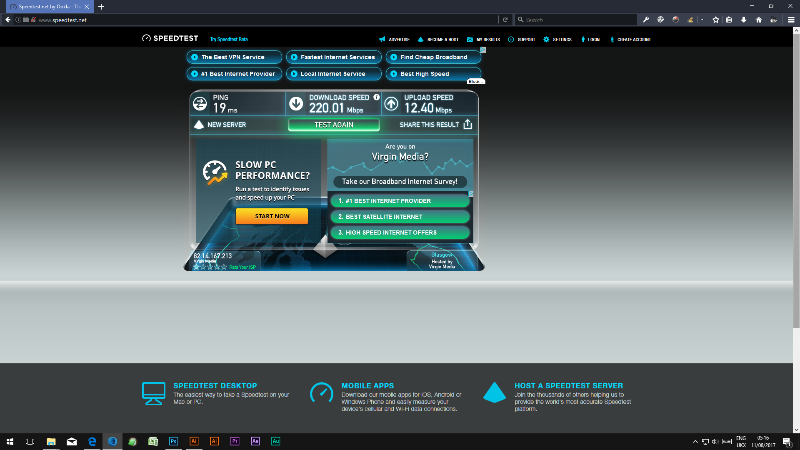Click the New Server pyramid icon
The height and width of the screenshot is (450, 800).
[199, 124]
